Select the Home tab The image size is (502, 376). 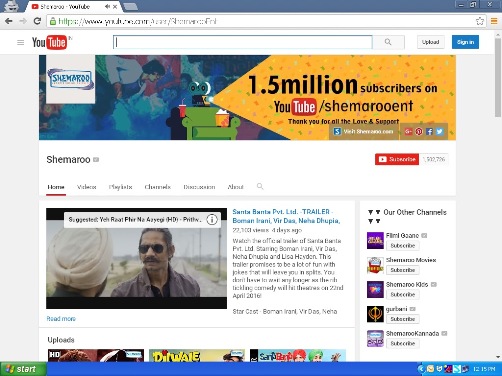pos(56,187)
